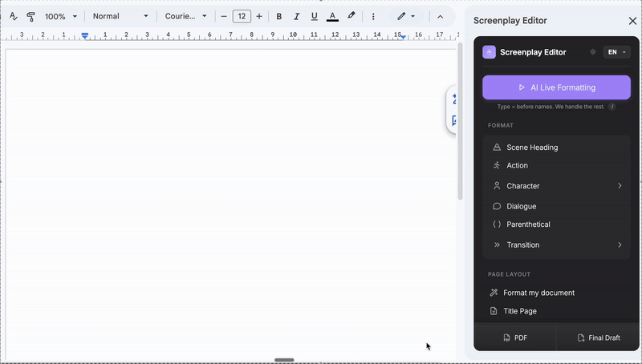Open the EN language dropdown
Image resolution: width=642 pixels, height=364 pixels.
(x=616, y=52)
